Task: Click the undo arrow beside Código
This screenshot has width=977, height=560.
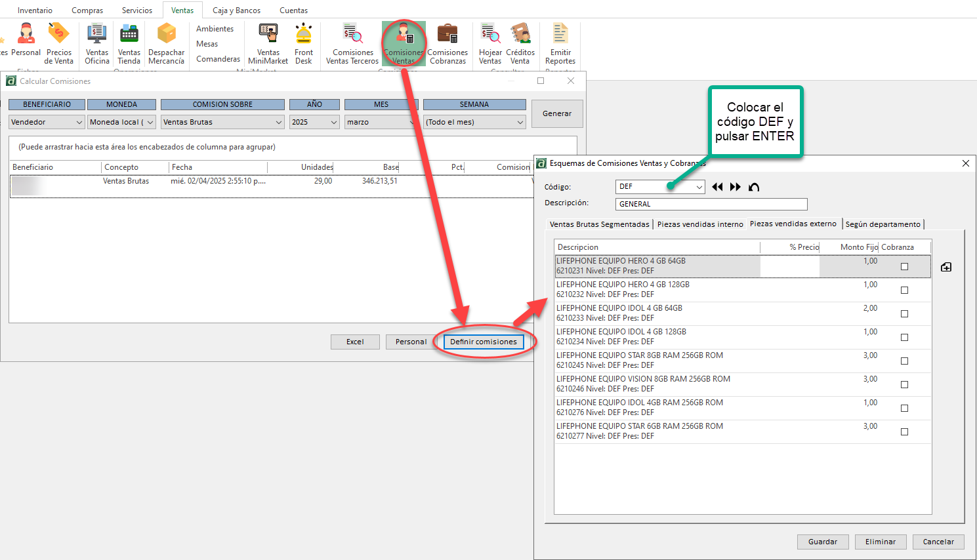Action: coord(754,187)
